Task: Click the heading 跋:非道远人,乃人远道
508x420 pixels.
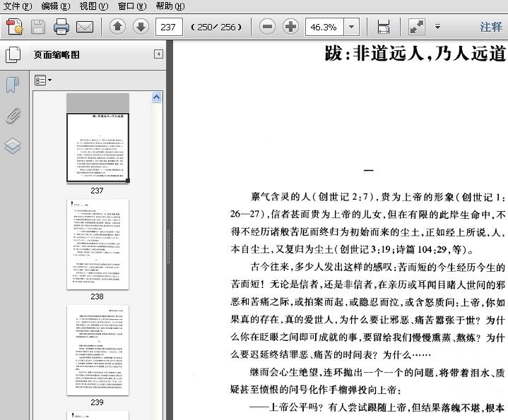Action: [415, 53]
